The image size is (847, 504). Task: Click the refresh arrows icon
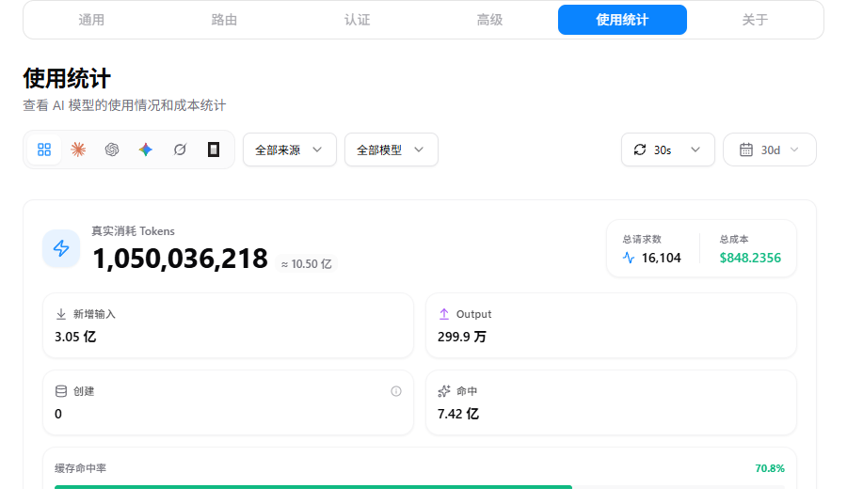[x=640, y=150]
